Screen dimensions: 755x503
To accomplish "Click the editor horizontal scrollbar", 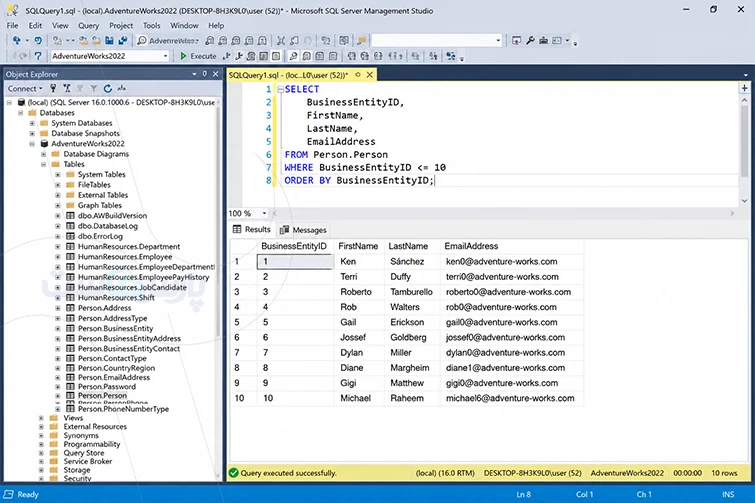I will tap(503, 213).
